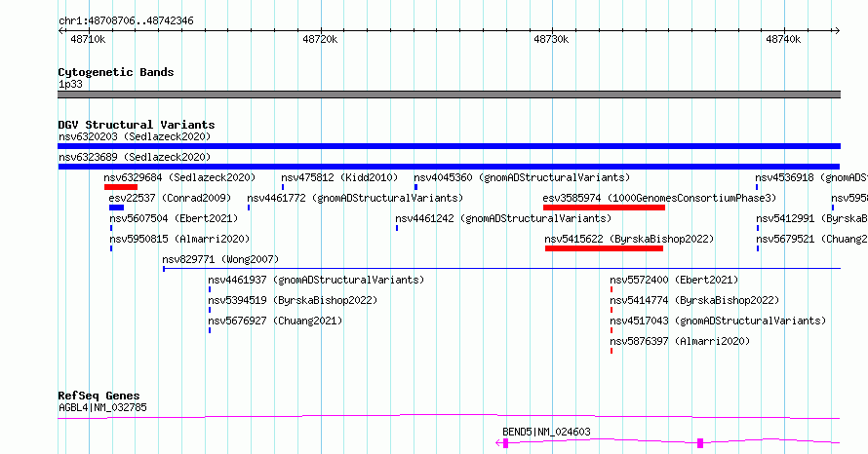Select nsv4461242 gnomAD structural variant

[503, 218]
